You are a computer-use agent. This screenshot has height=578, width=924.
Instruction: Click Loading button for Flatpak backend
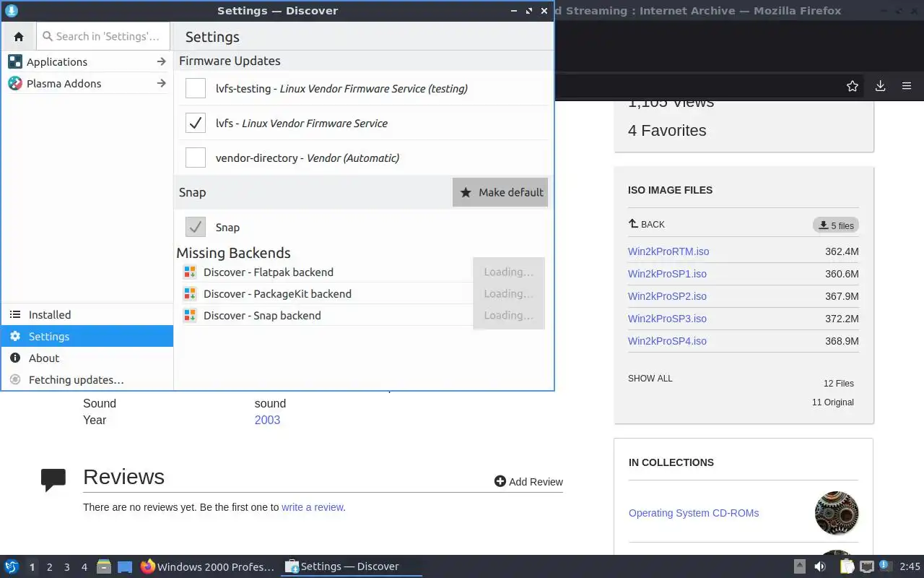click(509, 272)
